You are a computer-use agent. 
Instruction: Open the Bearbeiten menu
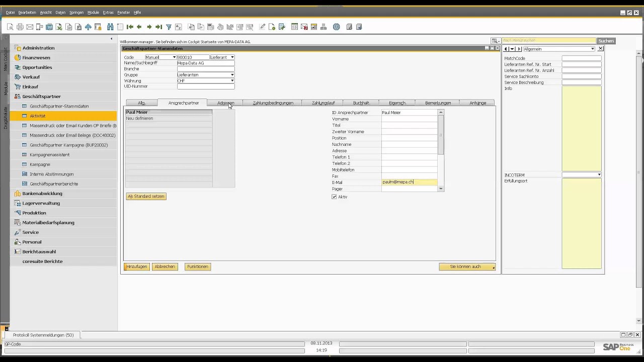pos(27,12)
